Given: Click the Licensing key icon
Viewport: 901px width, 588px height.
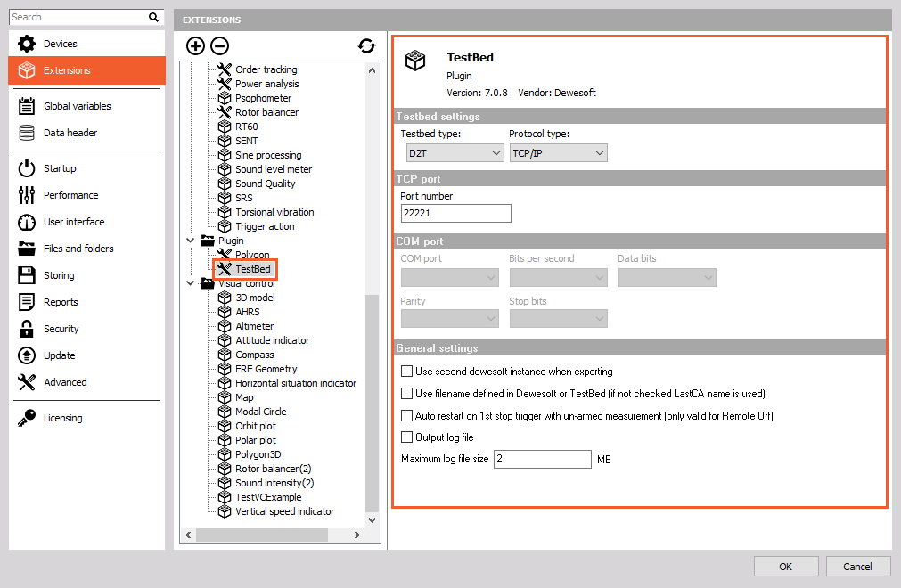Looking at the screenshot, I should coord(27,418).
